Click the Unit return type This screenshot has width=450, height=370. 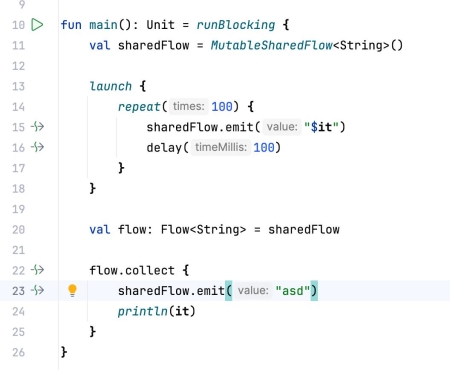coord(160,25)
